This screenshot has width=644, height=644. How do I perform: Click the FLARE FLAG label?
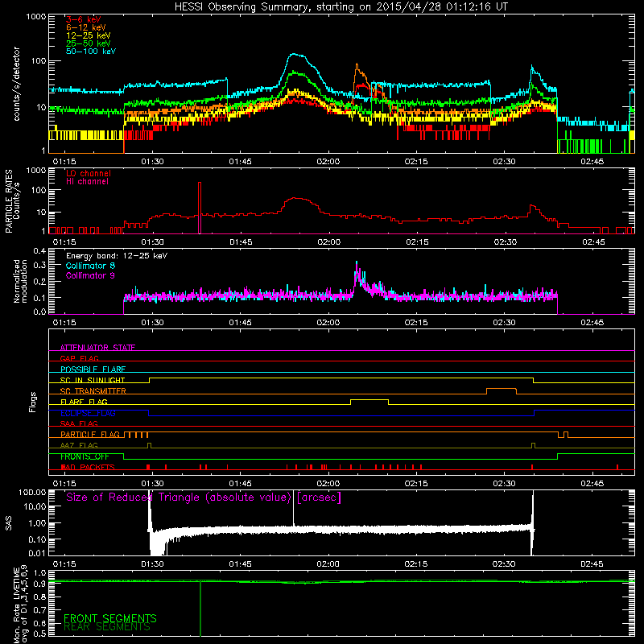click(84, 402)
